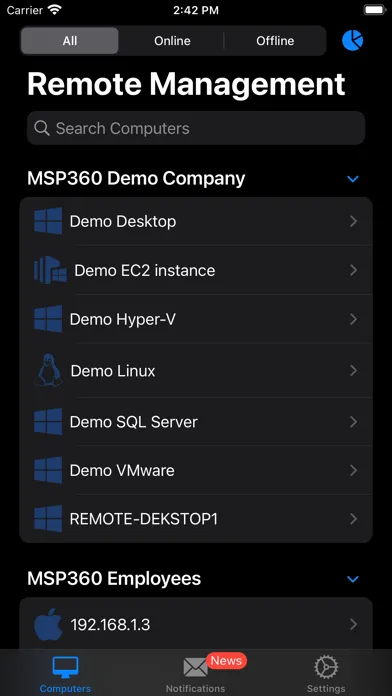Select the Demo VMware text

(x=122, y=471)
